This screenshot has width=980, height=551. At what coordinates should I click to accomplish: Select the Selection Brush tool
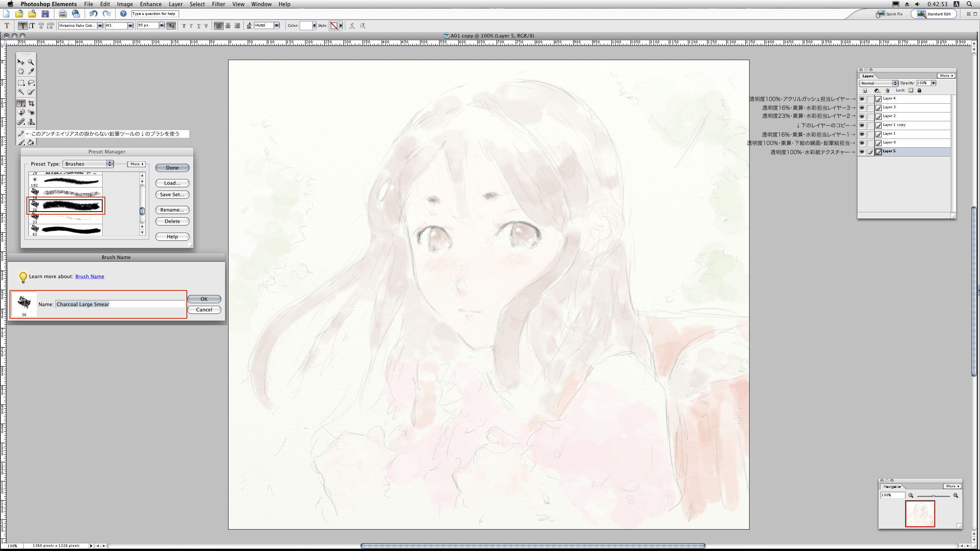click(x=31, y=92)
